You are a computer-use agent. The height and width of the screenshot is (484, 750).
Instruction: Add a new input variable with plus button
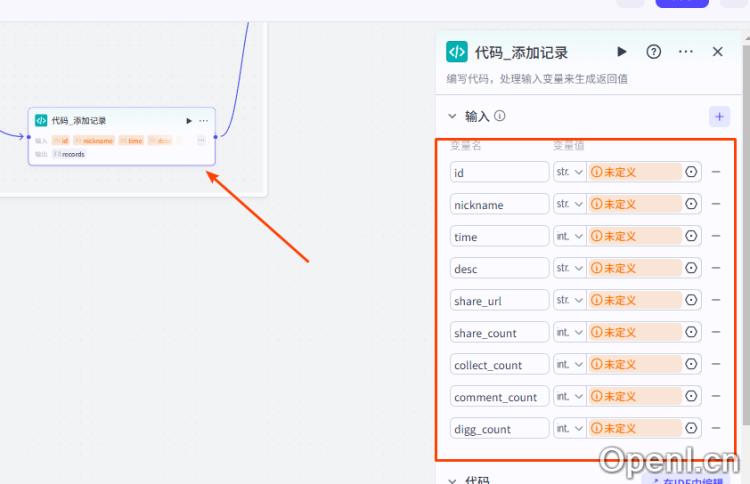pos(719,116)
